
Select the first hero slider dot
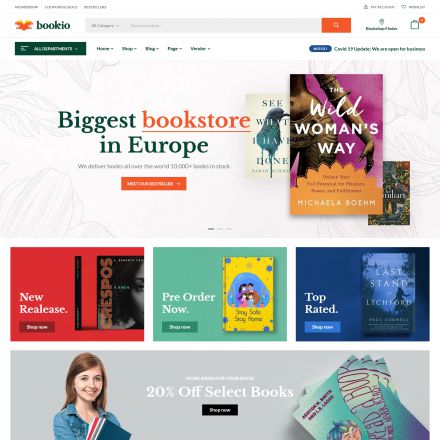coord(211,229)
